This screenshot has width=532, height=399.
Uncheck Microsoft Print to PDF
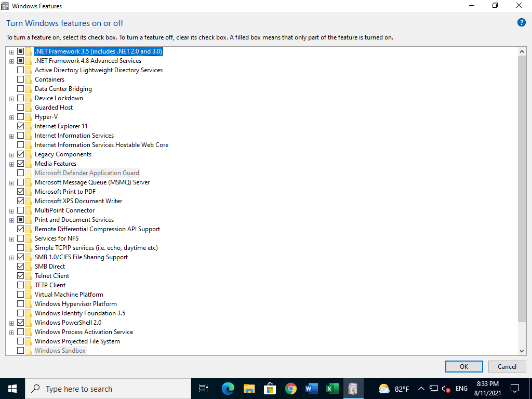[20, 191]
